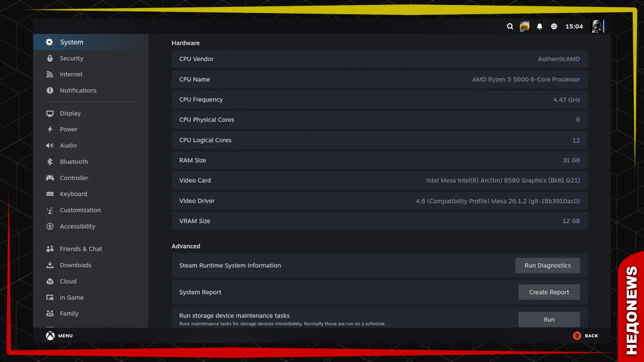This screenshot has height=362, width=644.
Task: Click Steam Runtime System Information label
Action: pyautogui.click(x=230, y=265)
